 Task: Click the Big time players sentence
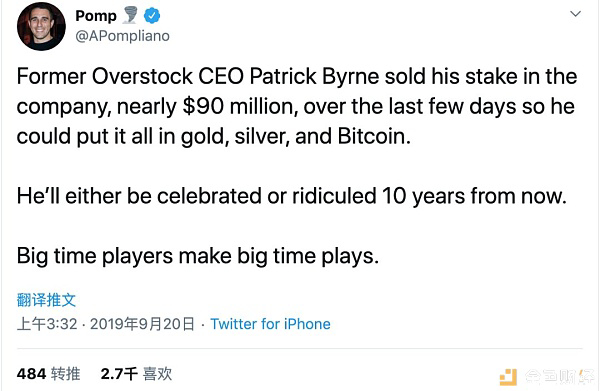(198, 256)
